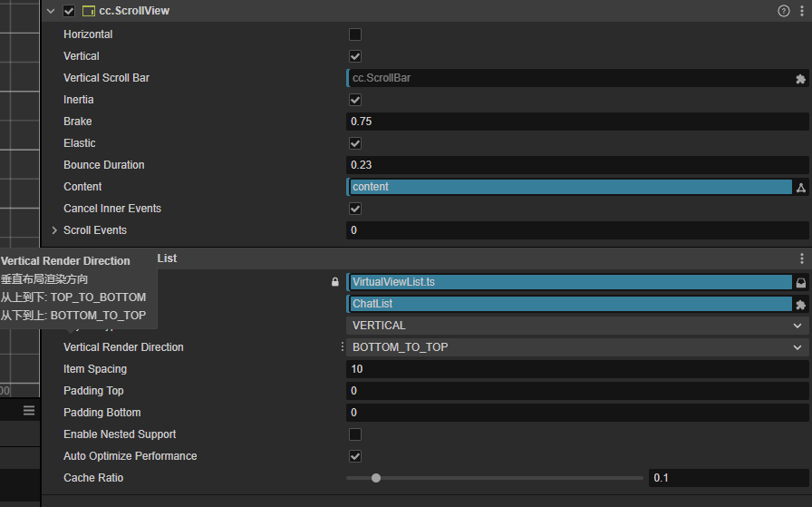Open help for cc.ScrollView component

784,11
